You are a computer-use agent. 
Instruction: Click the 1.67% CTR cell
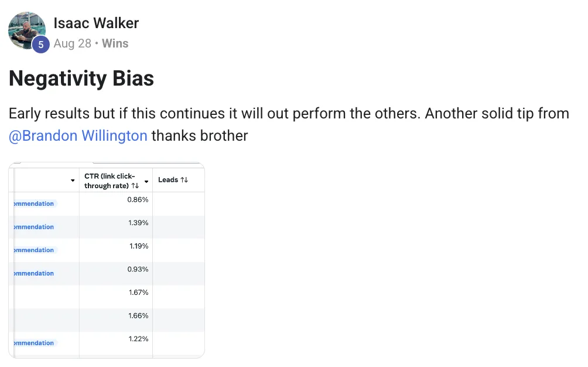(x=138, y=293)
